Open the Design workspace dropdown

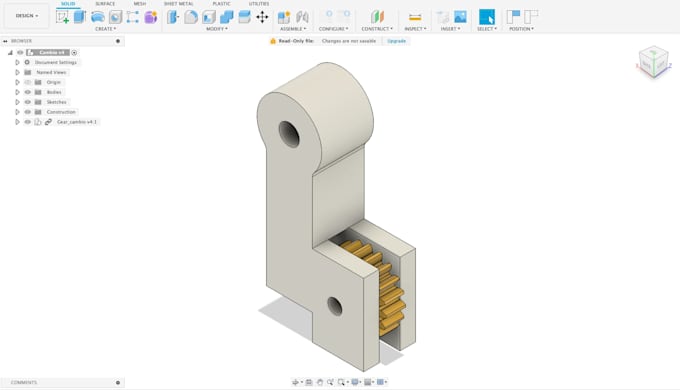point(27,16)
